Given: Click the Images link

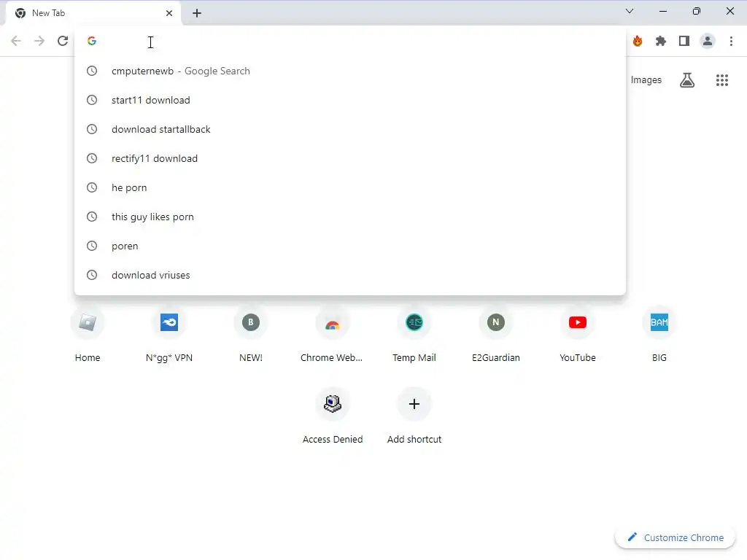Looking at the screenshot, I should (646, 80).
